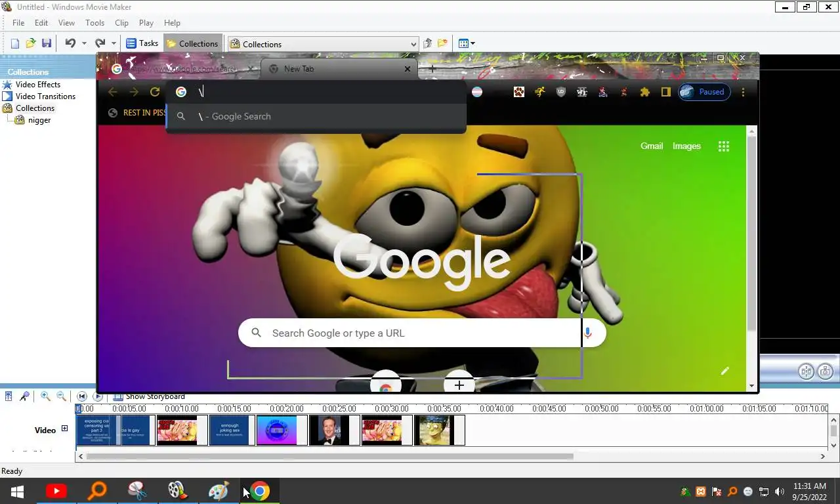Image resolution: width=840 pixels, height=504 pixels.
Task: Open the Collections combo box
Action: pyautogui.click(x=323, y=44)
